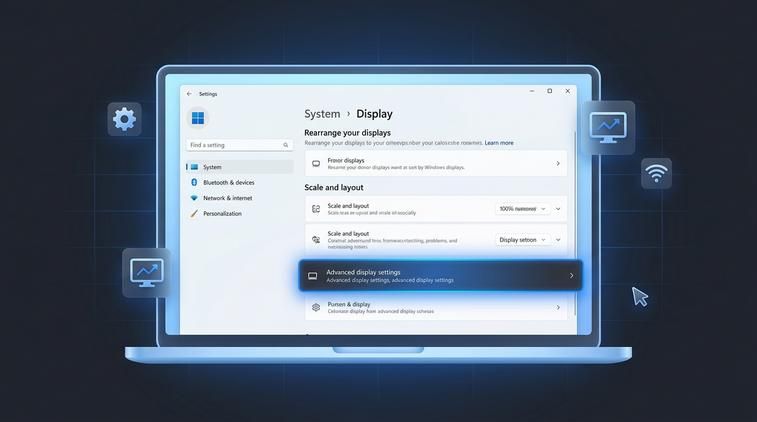Viewport: 757px width, 422px height.
Task: Click the Learn more link
Action: pyautogui.click(x=499, y=143)
